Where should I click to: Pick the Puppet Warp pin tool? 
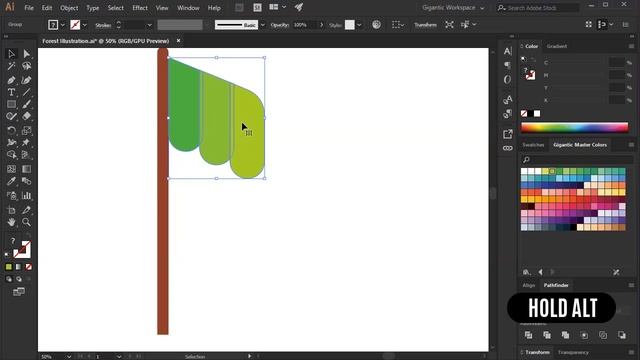point(27,142)
